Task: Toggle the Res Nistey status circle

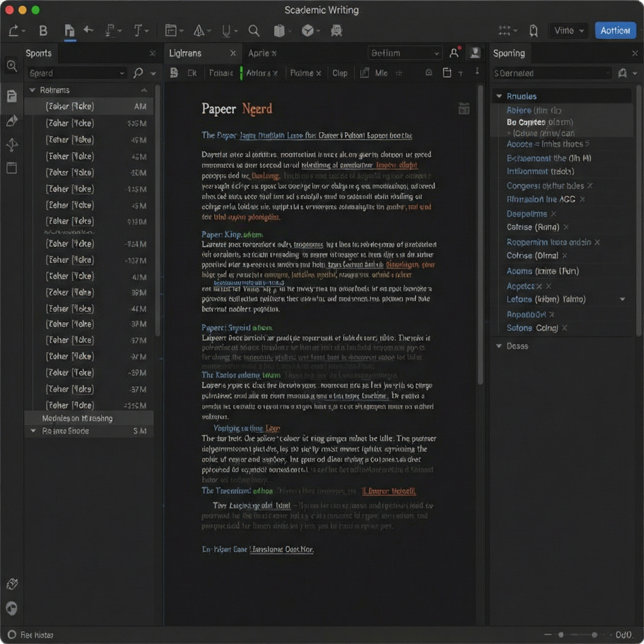Action: (12, 635)
